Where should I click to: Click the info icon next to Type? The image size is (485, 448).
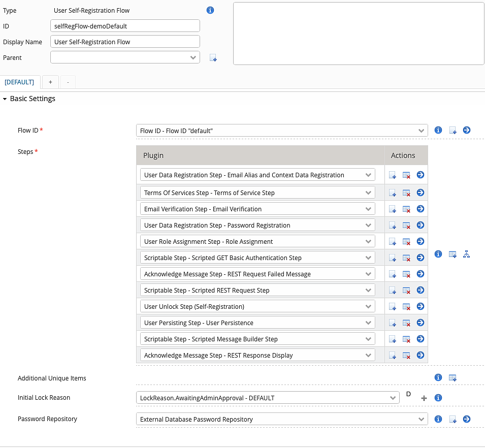(x=210, y=10)
